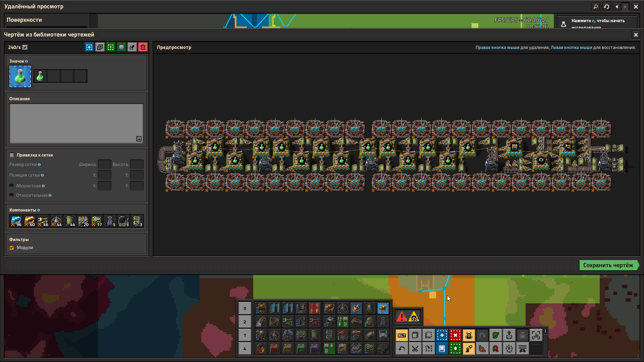Screen dimensions: 644x362
Task: Click the statistics chart shortcut icon
Action: tap(536, 335)
